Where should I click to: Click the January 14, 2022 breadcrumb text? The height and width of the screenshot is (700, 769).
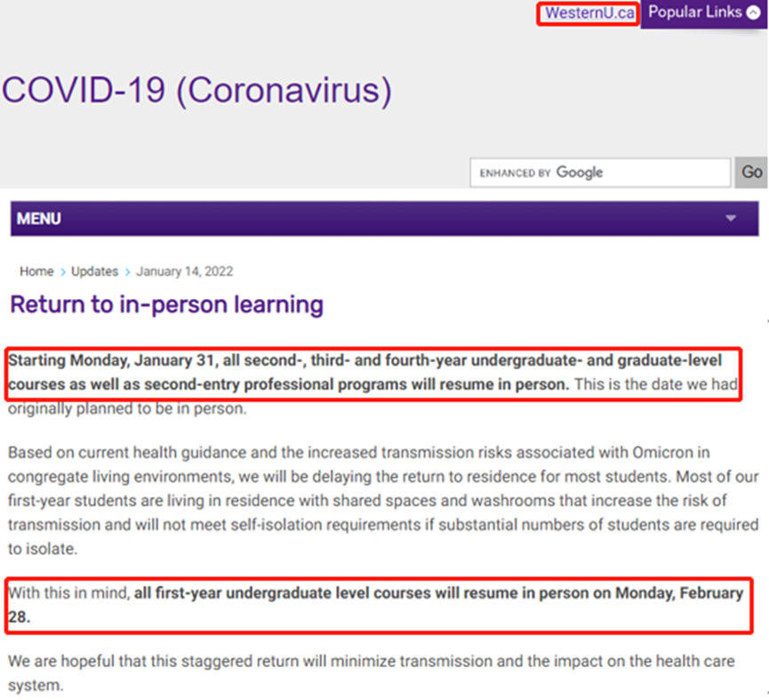coord(184,271)
